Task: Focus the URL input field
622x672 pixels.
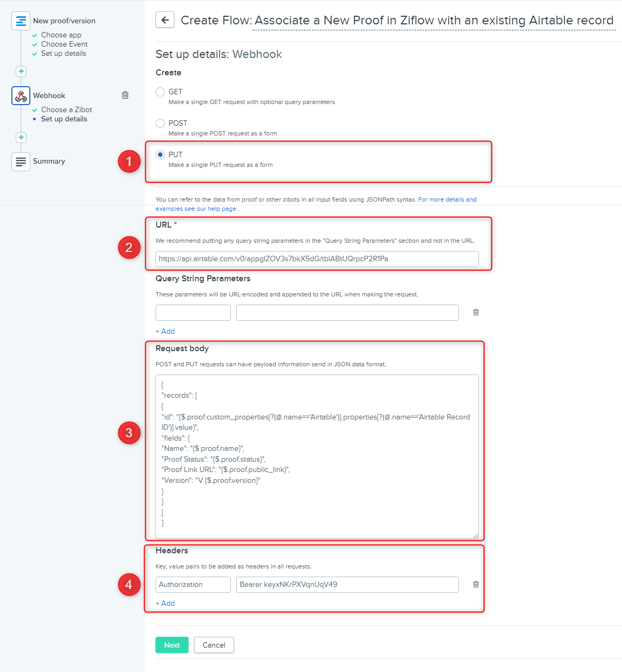Action: tap(317, 259)
